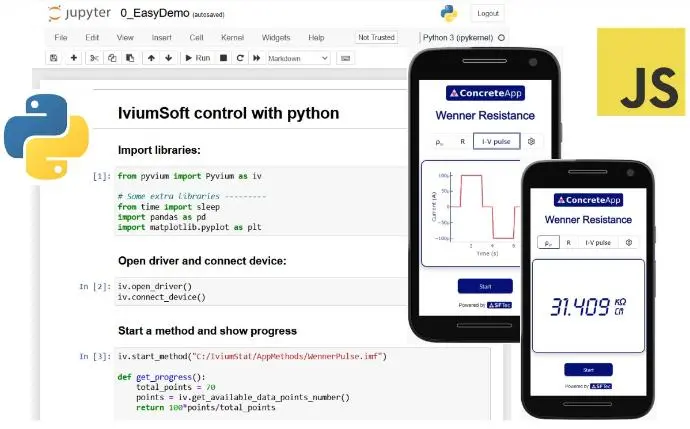Screen dimensions: 690x429
Task: Open the command palette keyboard icon
Action: coord(345,58)
